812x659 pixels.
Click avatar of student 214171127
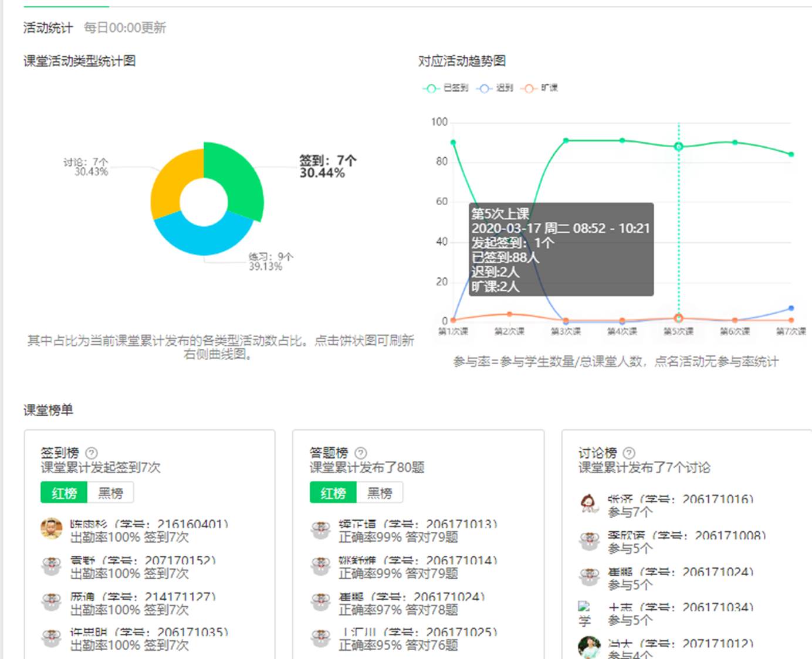(x=51, y=602)
